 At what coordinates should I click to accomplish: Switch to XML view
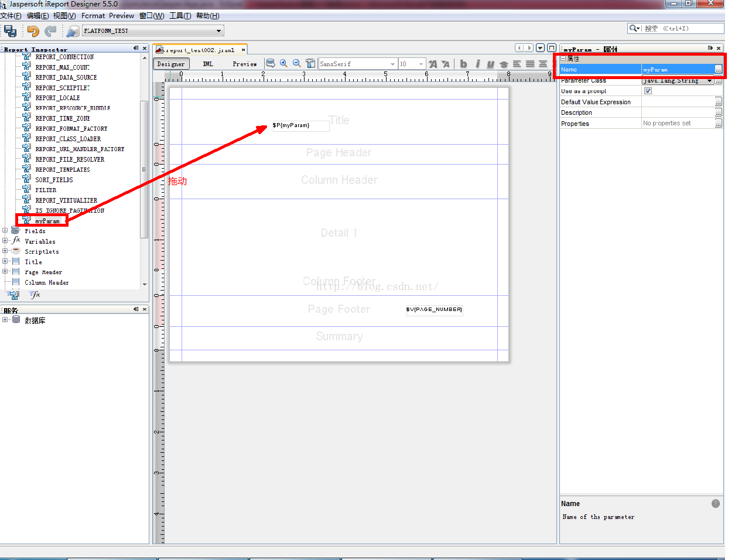pyautogui.click(x=208, y=64)
